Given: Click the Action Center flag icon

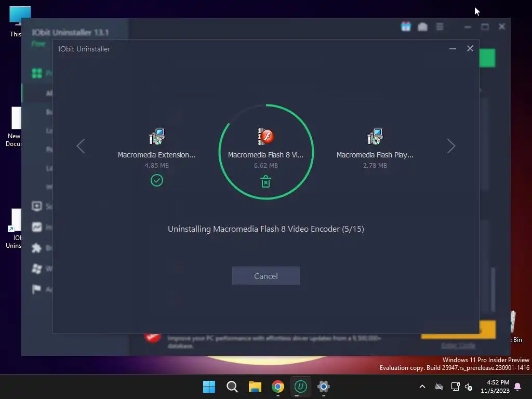Looking at the screenshot, I should pos(37,289).
